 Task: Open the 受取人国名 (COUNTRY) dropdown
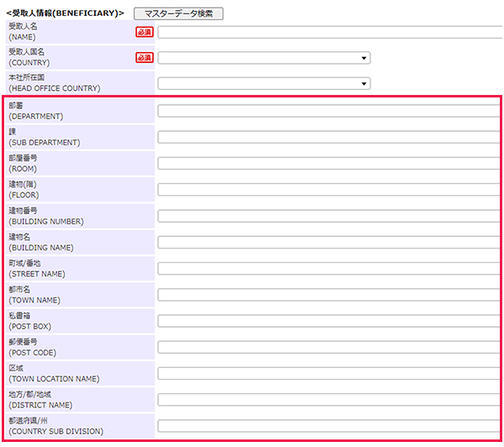[264, 58]
